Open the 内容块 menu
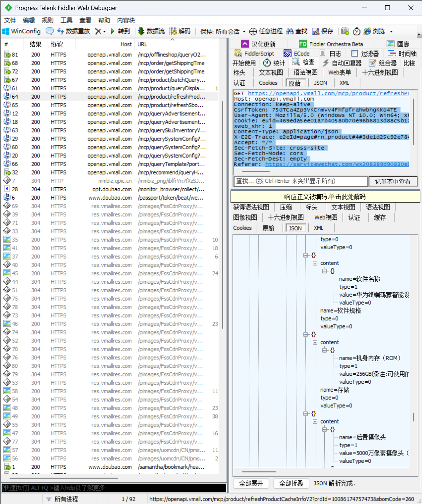 126,20
